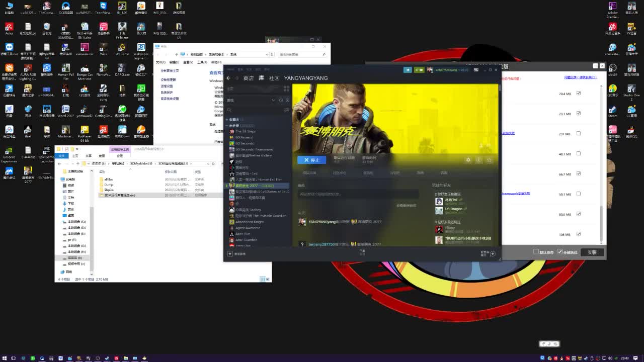Toggle the 231 MB component checkbox

point(578,134)
